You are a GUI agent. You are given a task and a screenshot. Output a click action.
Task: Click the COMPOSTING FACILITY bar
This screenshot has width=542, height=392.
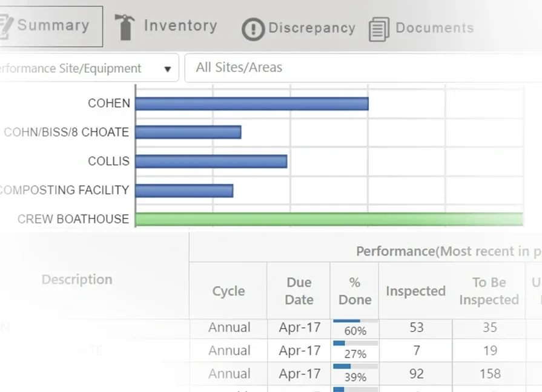[185, 190]
